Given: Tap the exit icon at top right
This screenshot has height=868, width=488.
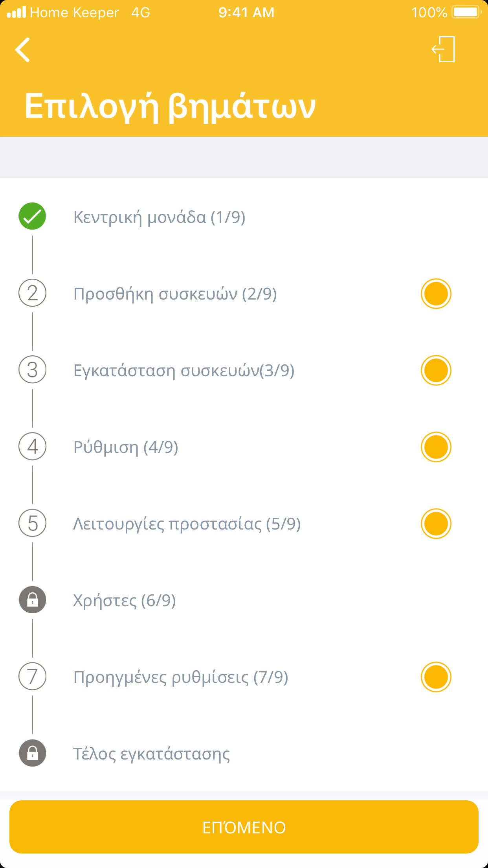Looking at the screenshot, I should coord(444,50).
